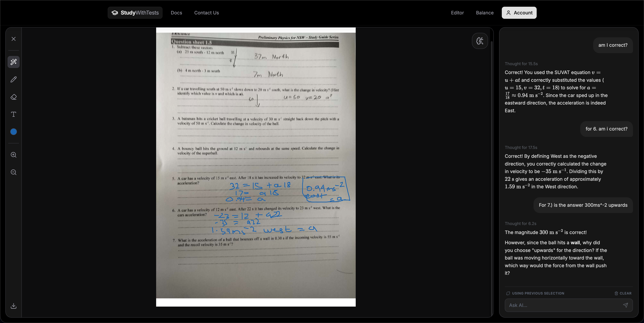Open the Docs page
This screenshot has width=644, height=323.
(176, 13)
